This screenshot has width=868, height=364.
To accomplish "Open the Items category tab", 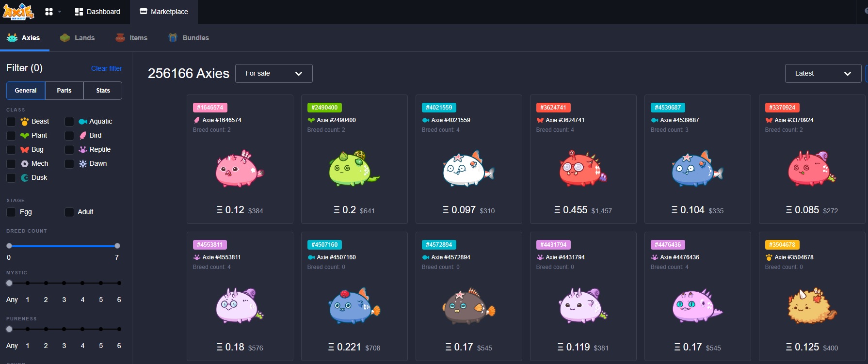I will [131, 38].
